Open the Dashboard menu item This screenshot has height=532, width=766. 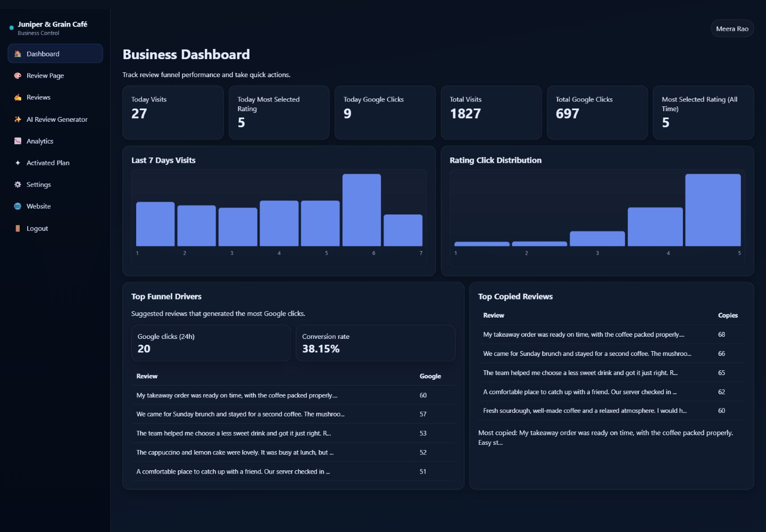[x=55, y=54]
